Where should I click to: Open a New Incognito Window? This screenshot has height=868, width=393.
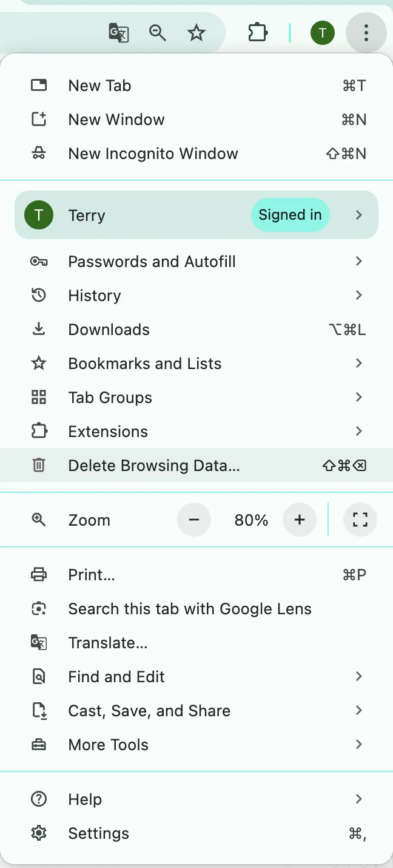click(153, 153)
